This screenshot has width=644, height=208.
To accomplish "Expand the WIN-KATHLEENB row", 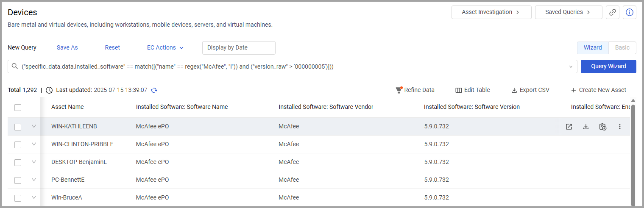I will [x=34, y=126].
